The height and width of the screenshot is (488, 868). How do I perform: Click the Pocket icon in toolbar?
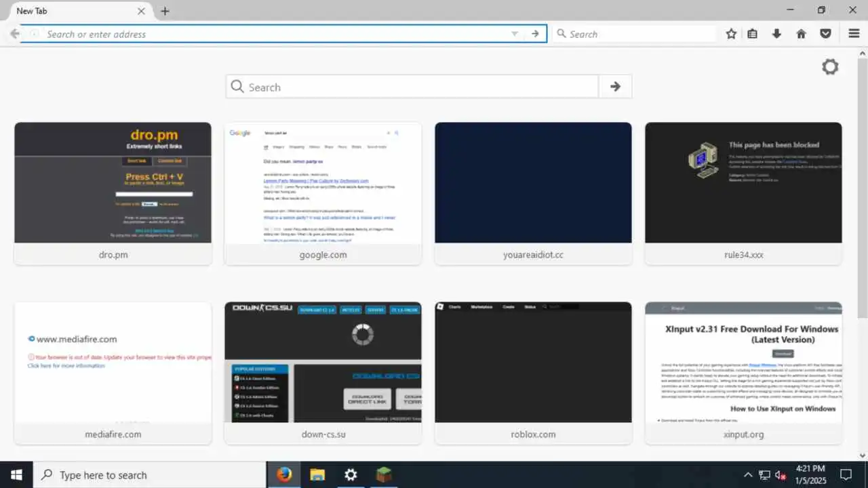pos(826,34)
